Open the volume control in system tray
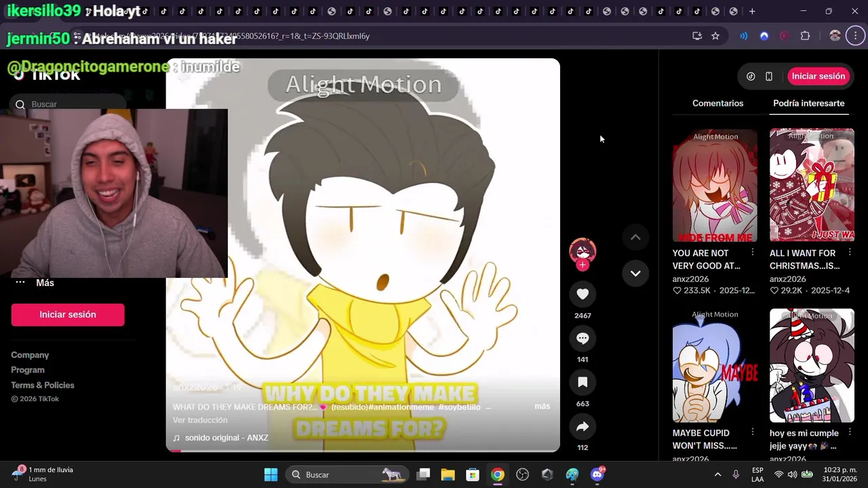This screenshot has width=868, height=488. (792, 474)
